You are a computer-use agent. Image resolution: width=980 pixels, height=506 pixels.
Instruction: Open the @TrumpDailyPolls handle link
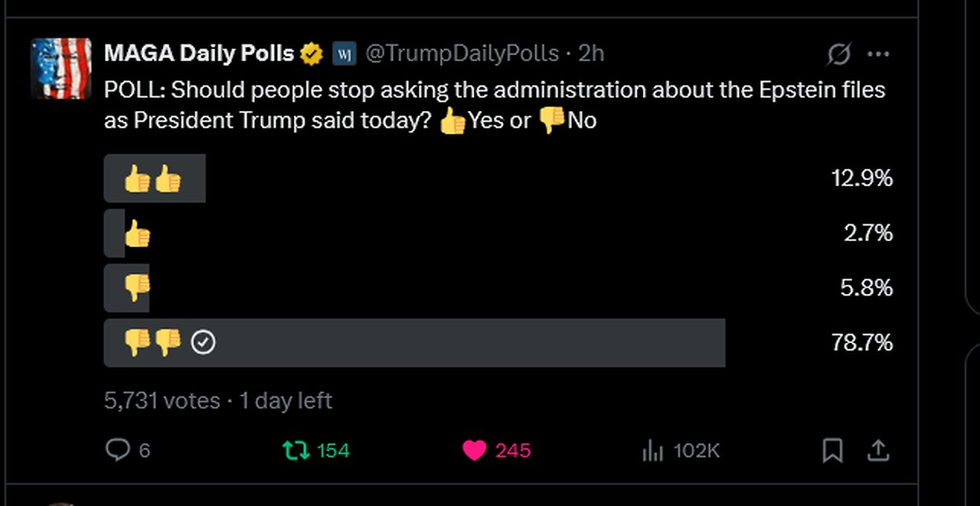tap(462, 53)
